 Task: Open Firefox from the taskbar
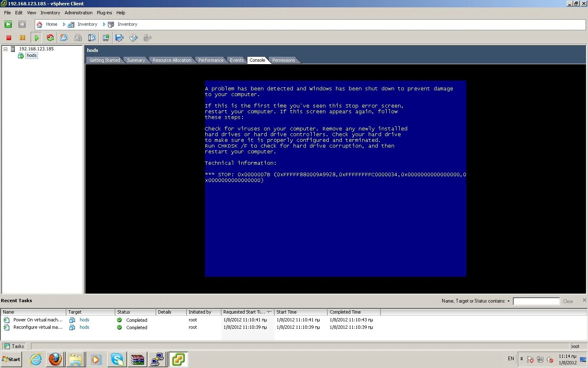click(x=55, y=359)
